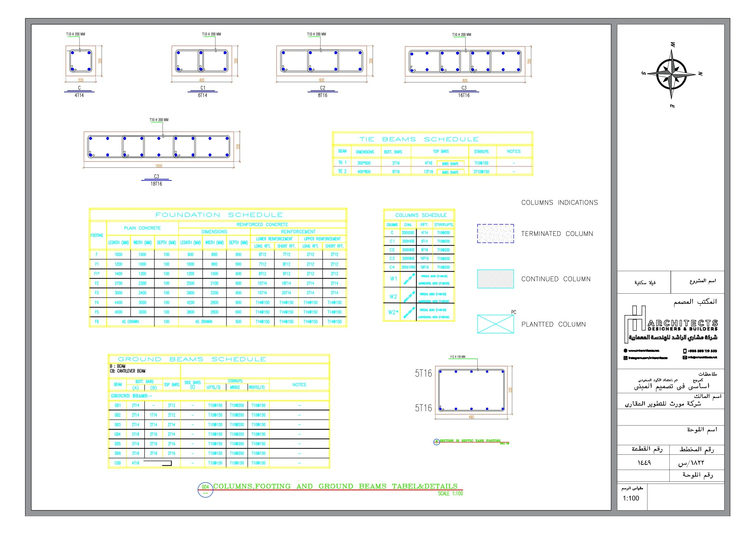Click the Columns Schedule table title

(x=421, y=215)
